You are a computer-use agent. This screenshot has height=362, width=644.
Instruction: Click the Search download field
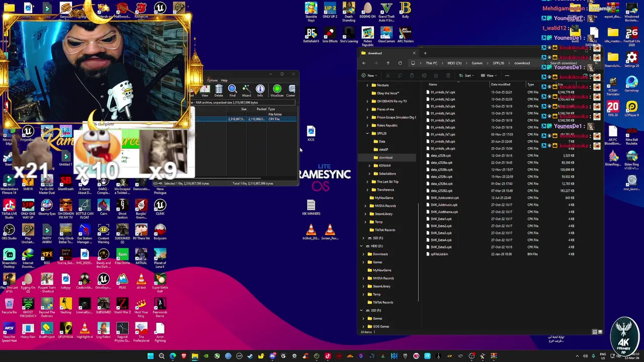tap(569, 63)
